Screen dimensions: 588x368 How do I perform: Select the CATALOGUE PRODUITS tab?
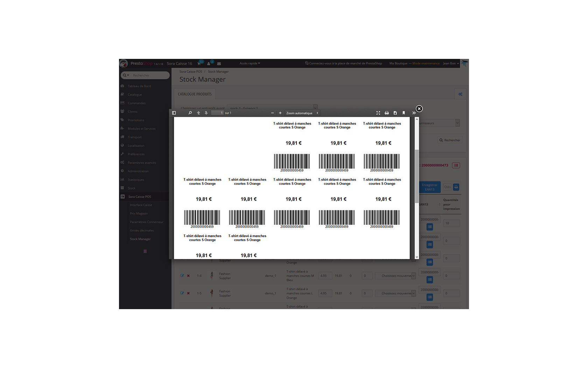[x=195, y=94]
